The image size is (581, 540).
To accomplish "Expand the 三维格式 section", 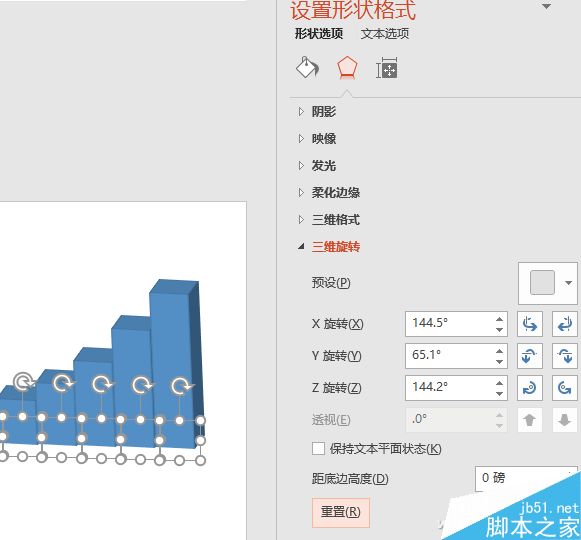I will 301,220.
